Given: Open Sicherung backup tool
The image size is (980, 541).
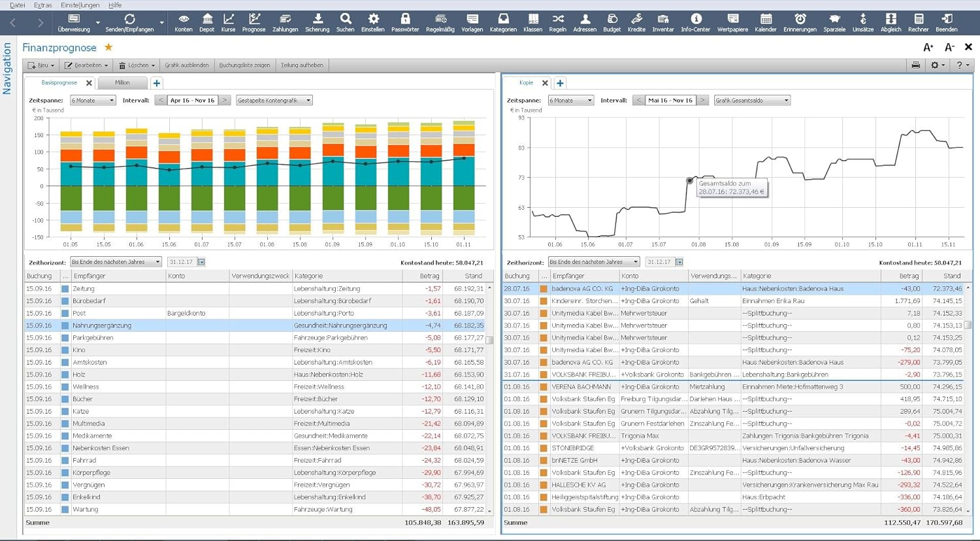Looking at the screenshot, I should click(317, 22).
